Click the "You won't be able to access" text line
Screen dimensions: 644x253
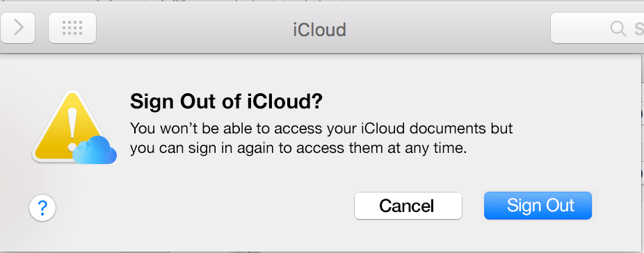[321, 129]
